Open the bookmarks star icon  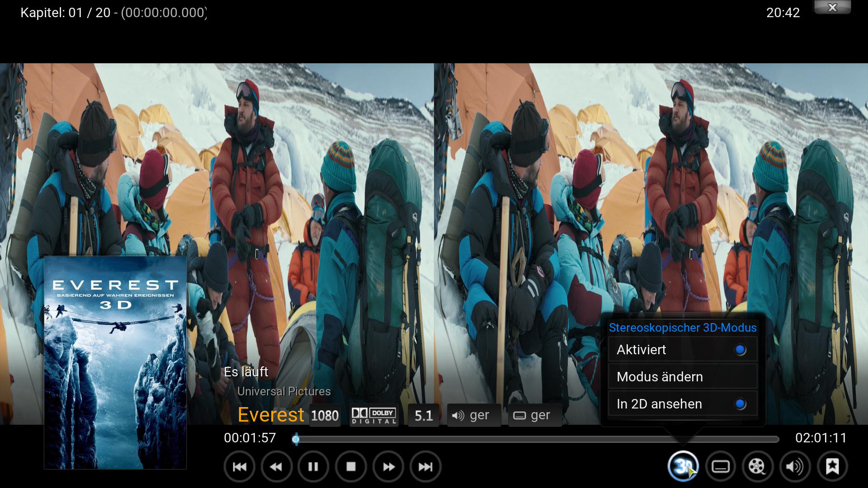pos(832,466)
